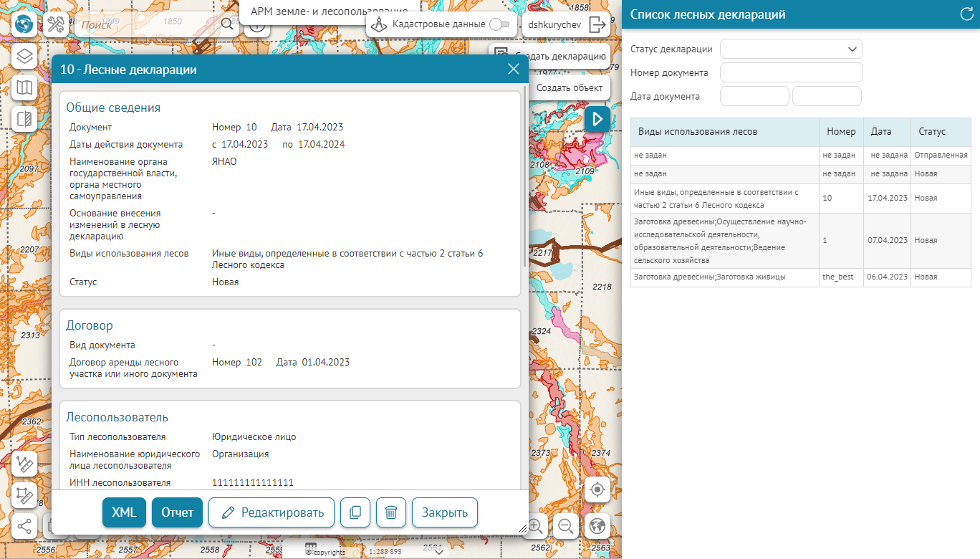Click the copy declaration icon
Image resolution: width=980 pixels, height=559 pixels.
tap(355, 512)
